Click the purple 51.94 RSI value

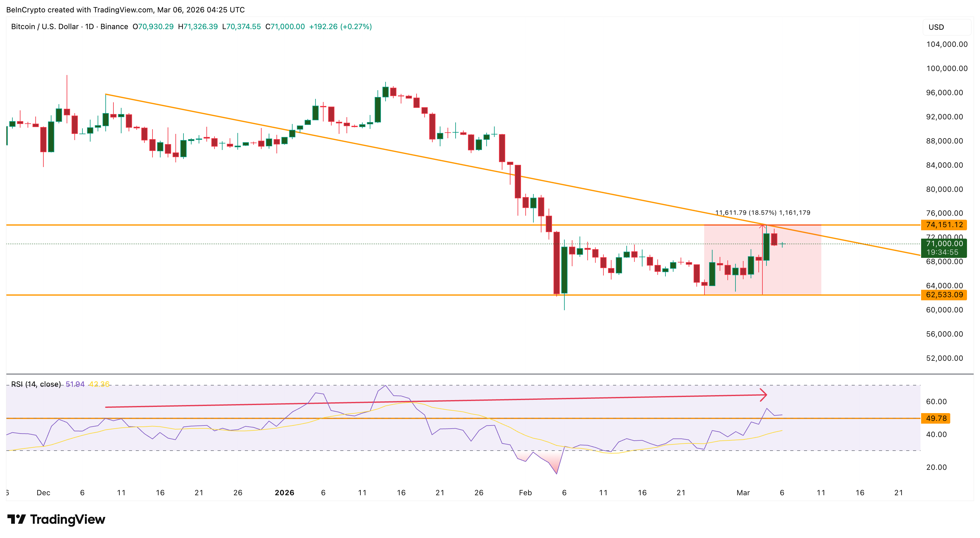click(x=75, y=384)
